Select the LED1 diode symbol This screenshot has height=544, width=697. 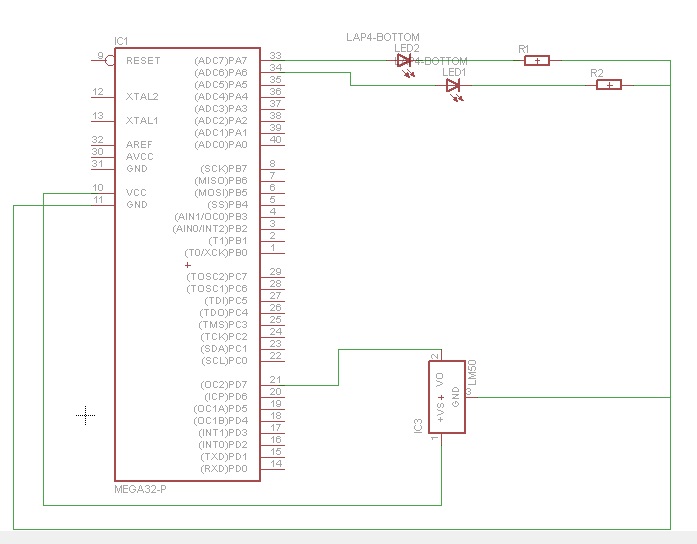point(453,85)
